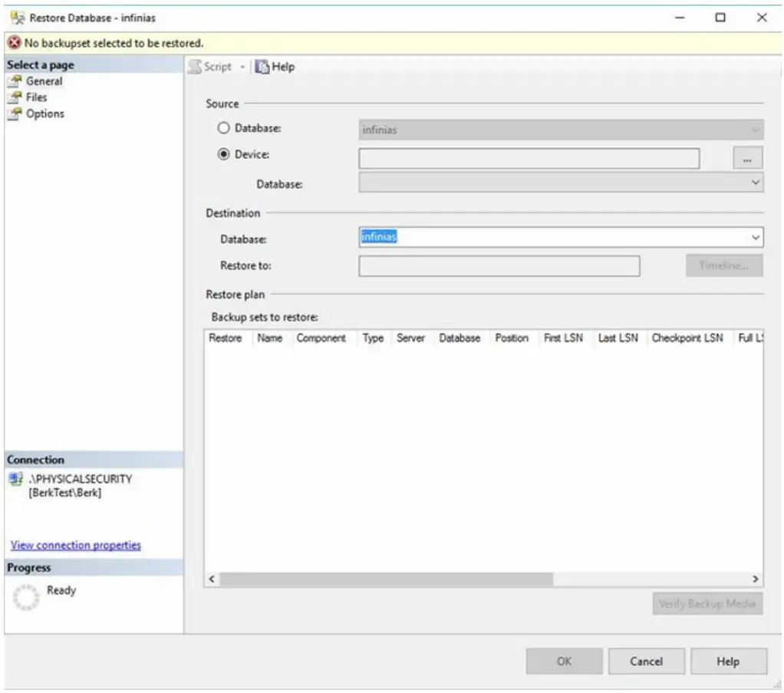784x693 pixels.
Task: Open the Destination Database dropdown
Action: point(756,238)
